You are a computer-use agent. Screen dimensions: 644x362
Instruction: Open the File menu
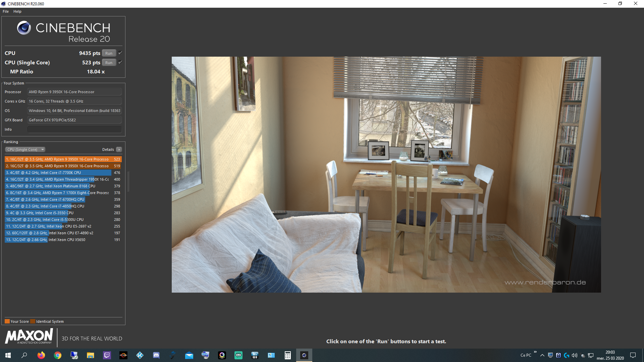click(6, 11)
